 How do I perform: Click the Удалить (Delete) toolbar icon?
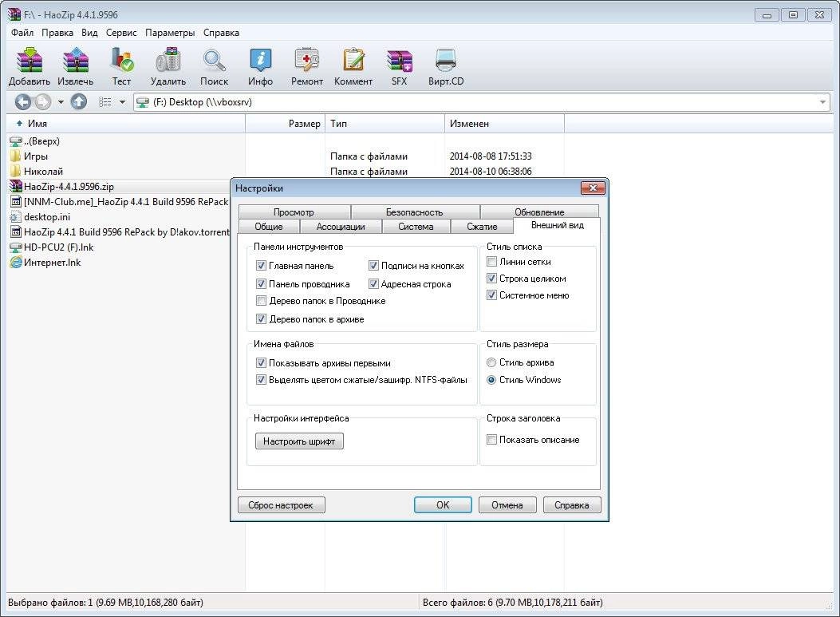coord(168,60)
